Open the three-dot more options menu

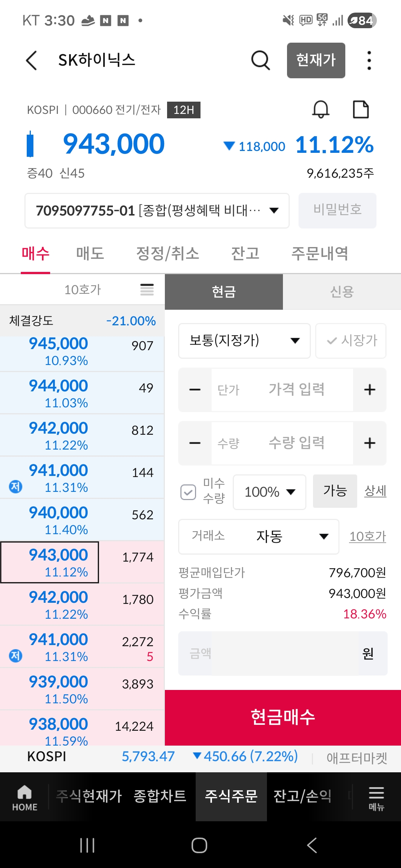(x=369, y=60)
